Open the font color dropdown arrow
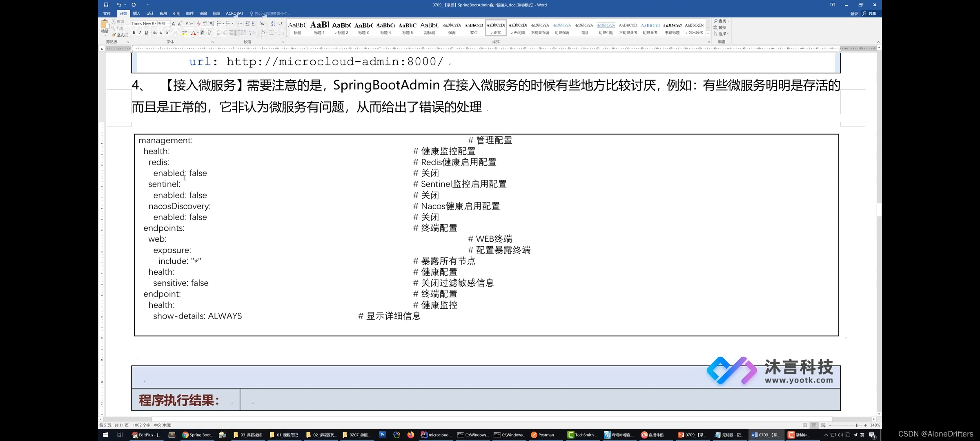Image resolution: width=980 pixels, height=441 pixels. [x=198, y=33]
